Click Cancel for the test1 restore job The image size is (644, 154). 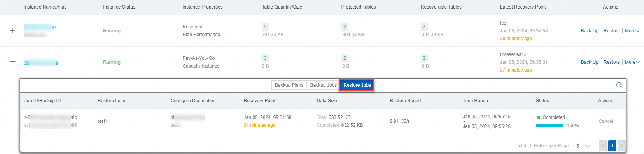pyautogui.click(x=605, y=121)
